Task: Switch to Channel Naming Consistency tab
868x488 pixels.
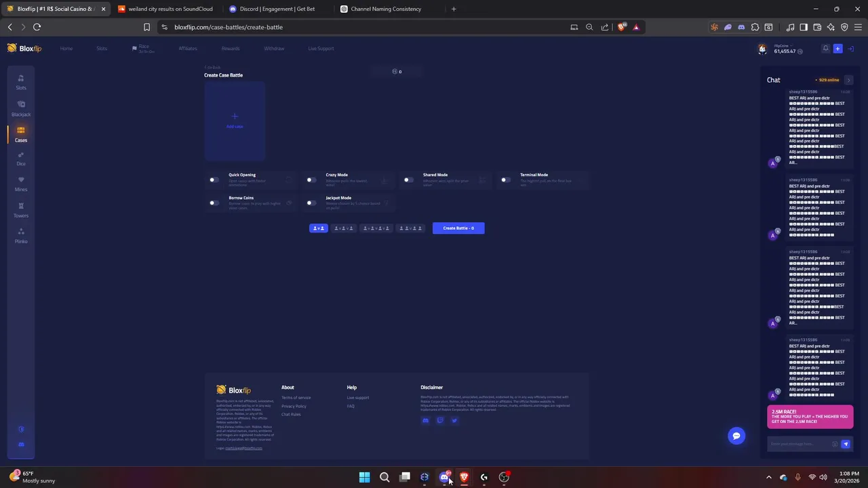Action: (x=388, y=9)
